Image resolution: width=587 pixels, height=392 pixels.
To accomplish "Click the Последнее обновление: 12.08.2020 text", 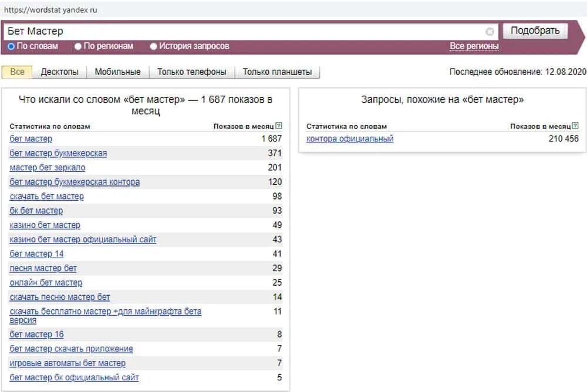I will [518, 72].
